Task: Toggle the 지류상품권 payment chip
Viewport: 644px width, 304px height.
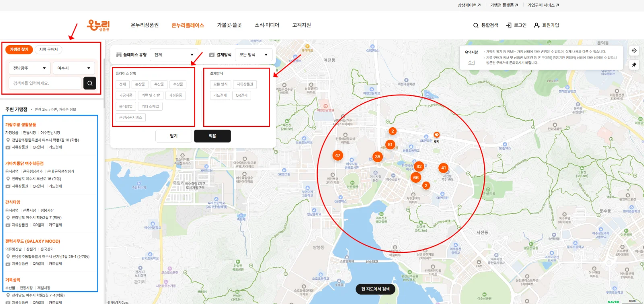Action: pos(245,84)
